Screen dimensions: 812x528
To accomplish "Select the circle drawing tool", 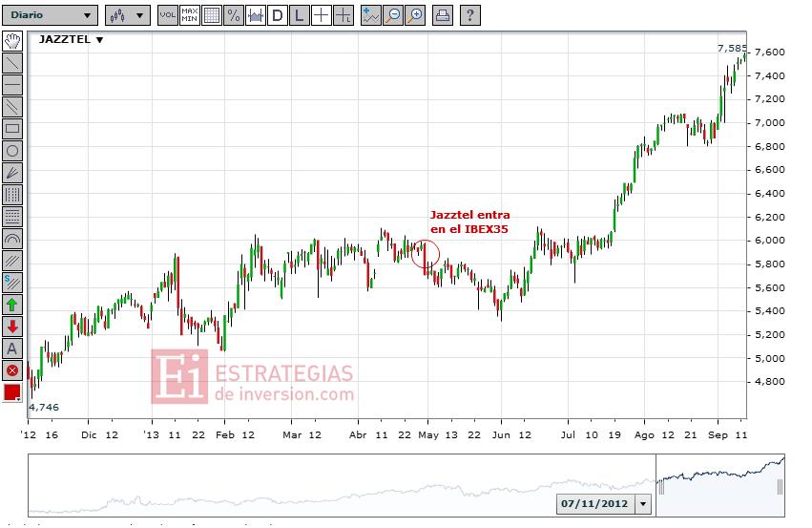I will pyautogui.click(x=12, y=151).
